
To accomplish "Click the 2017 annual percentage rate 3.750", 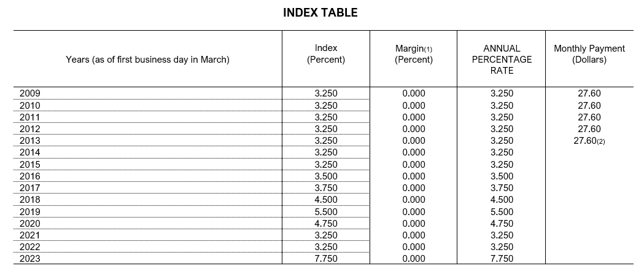I will point(502,188).
